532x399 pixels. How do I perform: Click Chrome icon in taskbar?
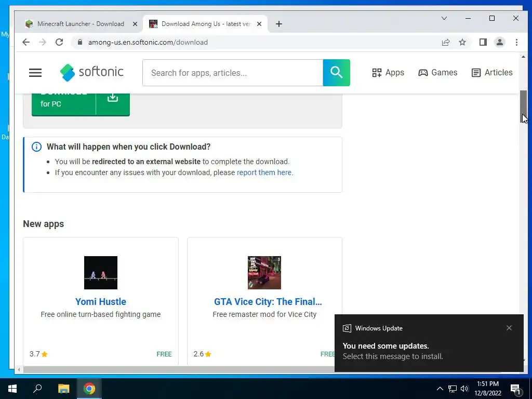click(89, 389)
